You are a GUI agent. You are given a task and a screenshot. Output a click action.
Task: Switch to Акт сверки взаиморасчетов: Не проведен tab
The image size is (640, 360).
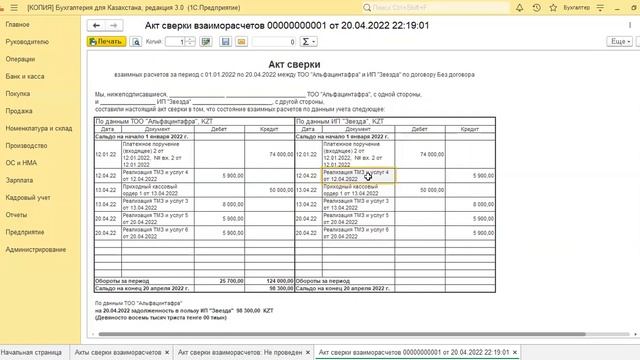tap(240, 352)
